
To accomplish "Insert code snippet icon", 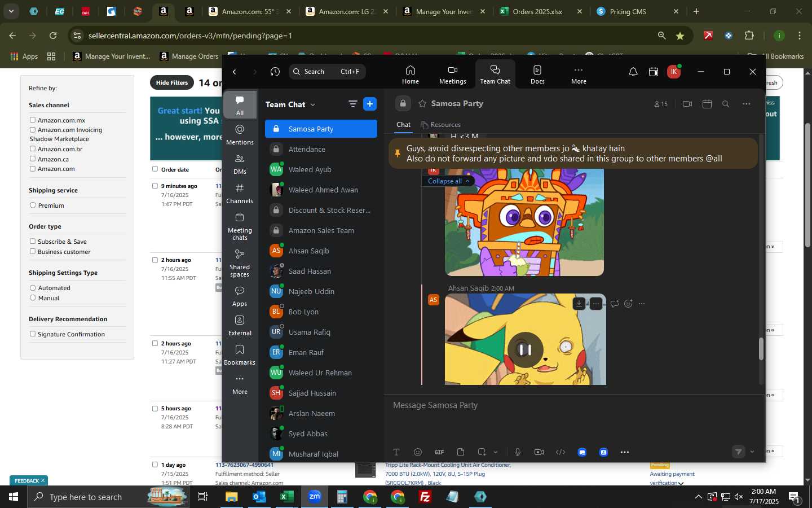I will point(561,452).
